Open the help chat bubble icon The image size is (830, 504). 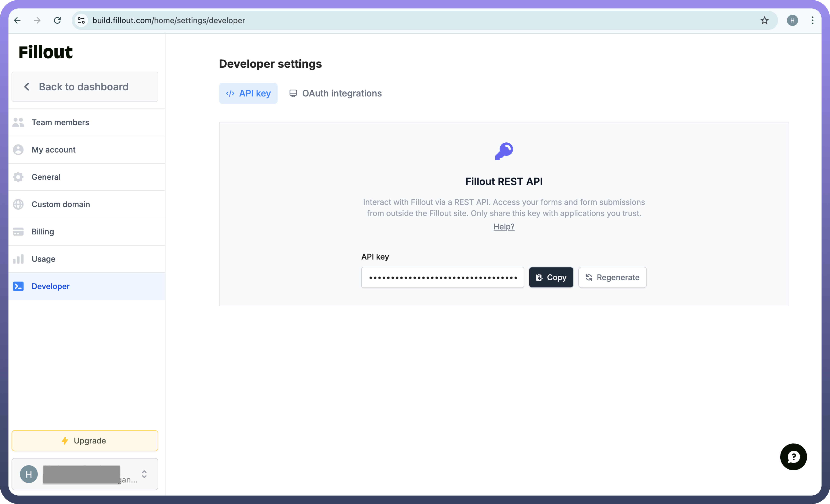793,457
